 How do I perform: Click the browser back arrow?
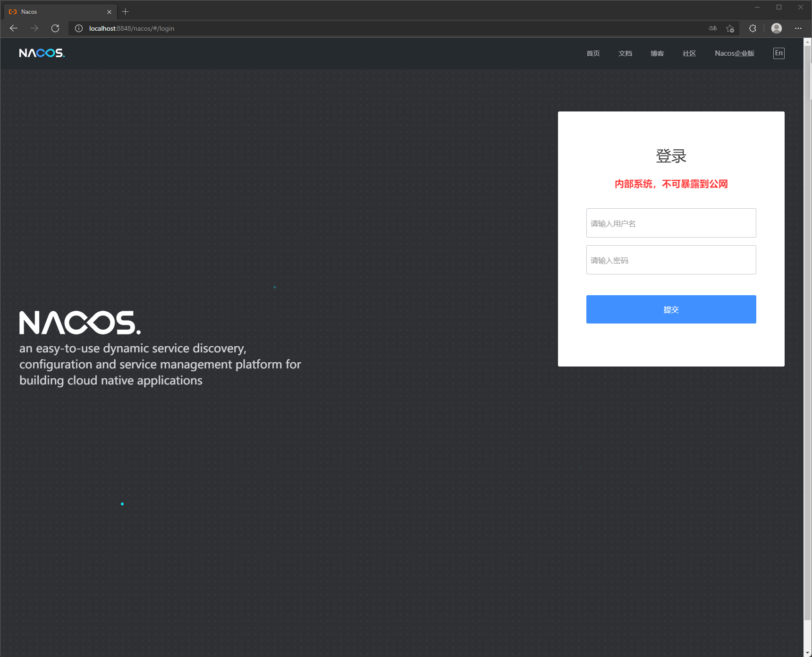pyautogui.click(x=14, y=28)
